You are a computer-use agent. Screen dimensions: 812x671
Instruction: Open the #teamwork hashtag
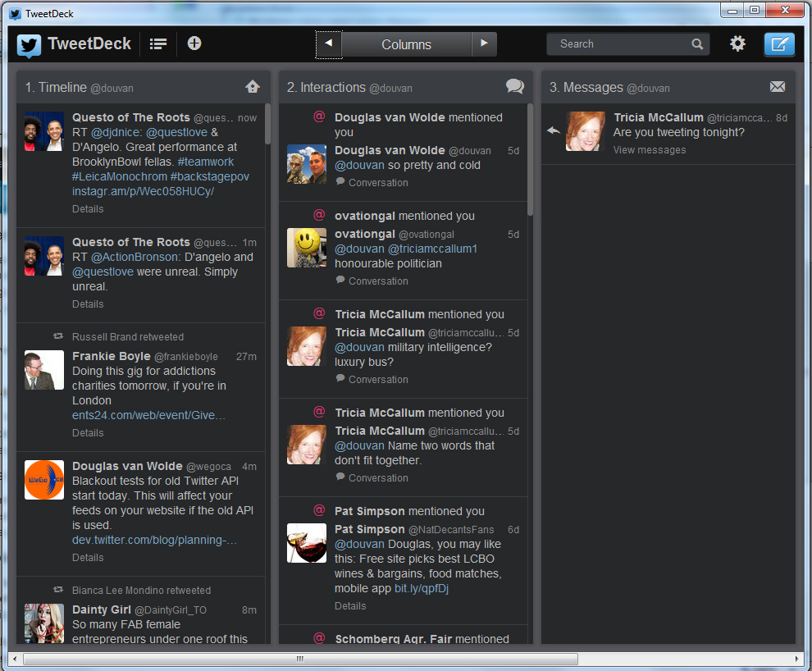point(206,162)
